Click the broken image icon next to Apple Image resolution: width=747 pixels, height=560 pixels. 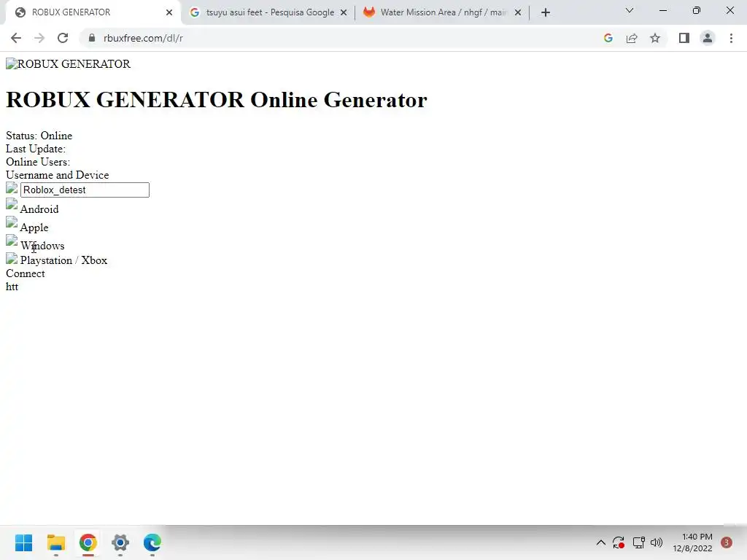(x=12, y=222)
